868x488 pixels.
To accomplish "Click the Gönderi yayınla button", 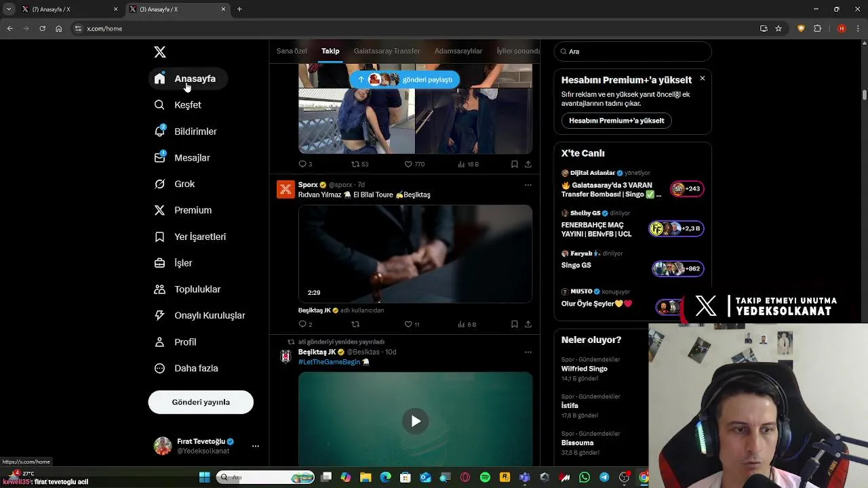I will coord(201,402).
